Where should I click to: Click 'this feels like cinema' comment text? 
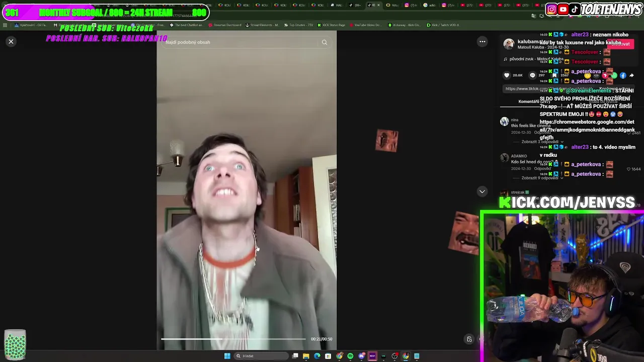click(x=531, y=126)
